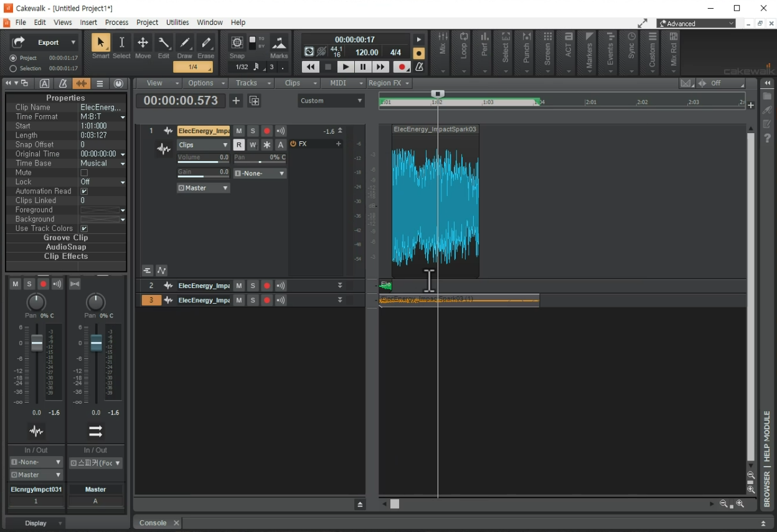This screenshot has height=532, width=777.
Task: Click the track 1 Pan slider
Action: [x=260, y=159]
